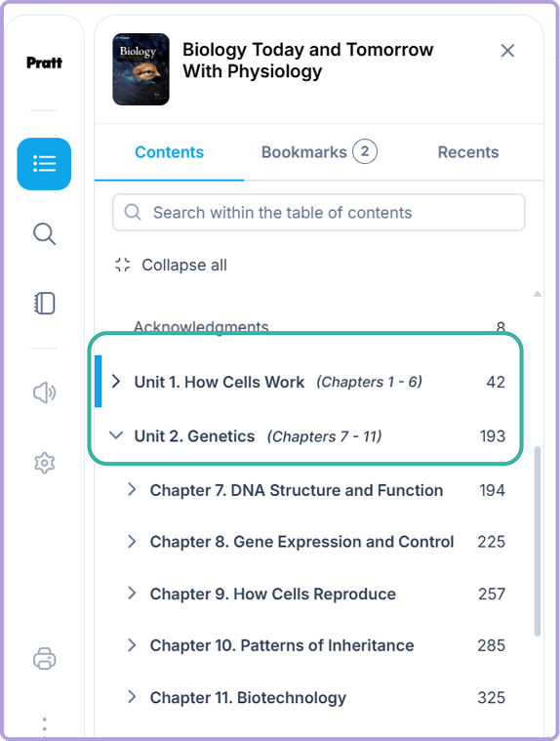Activate the read-aloud speaker icon
The image size is (560, 741).
click(x=44, y=392)
